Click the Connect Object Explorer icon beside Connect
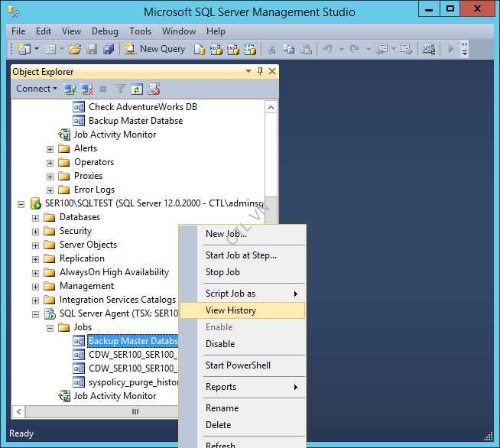Image resolution: width=500 pixels, height=448 pixels. (70, 89)
